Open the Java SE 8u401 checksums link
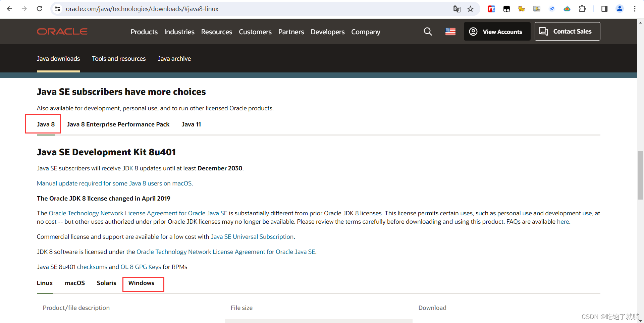The height and width of the screenshot is (323, 644). 92,267
